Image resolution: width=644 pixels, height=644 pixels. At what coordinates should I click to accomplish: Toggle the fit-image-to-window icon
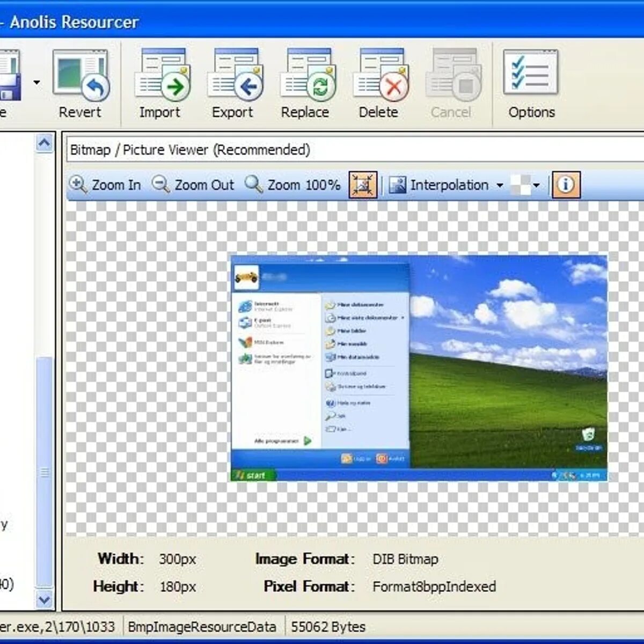click(x=363, y=185)
